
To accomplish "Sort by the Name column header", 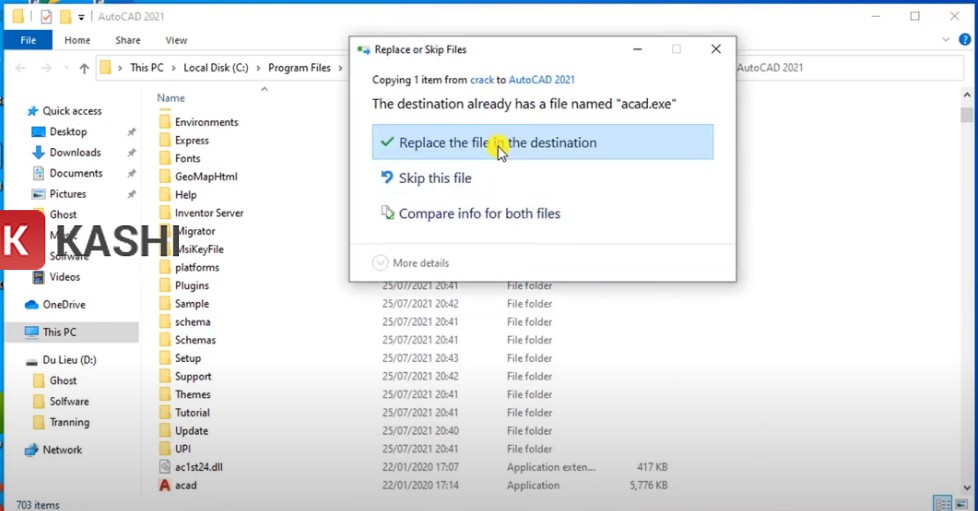I will (171, 98).
